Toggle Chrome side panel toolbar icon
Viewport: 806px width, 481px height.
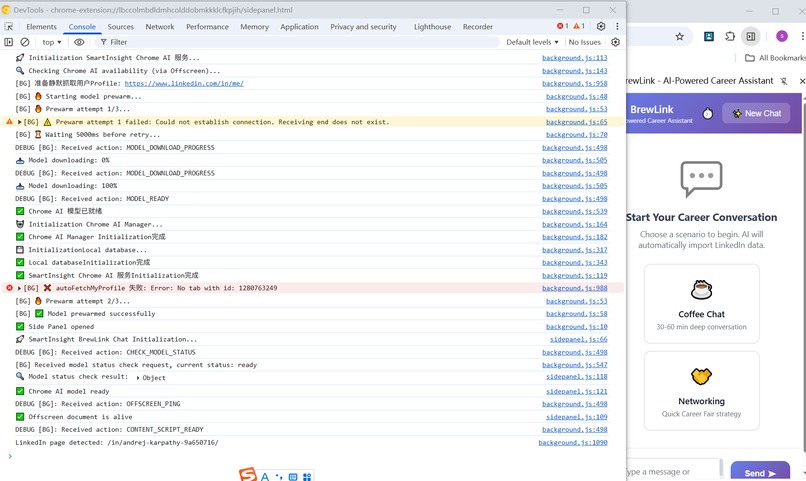click(x=751, y=36)
